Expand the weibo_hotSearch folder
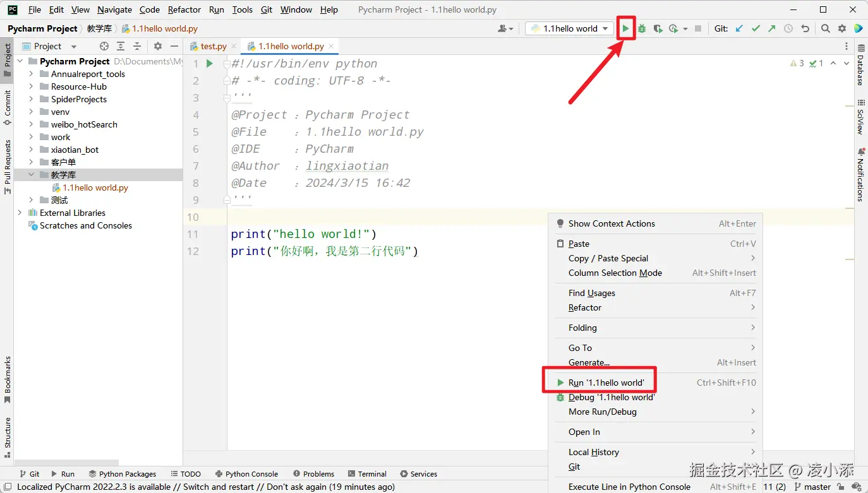Screen dimensions: 868x493 [31, 124]
